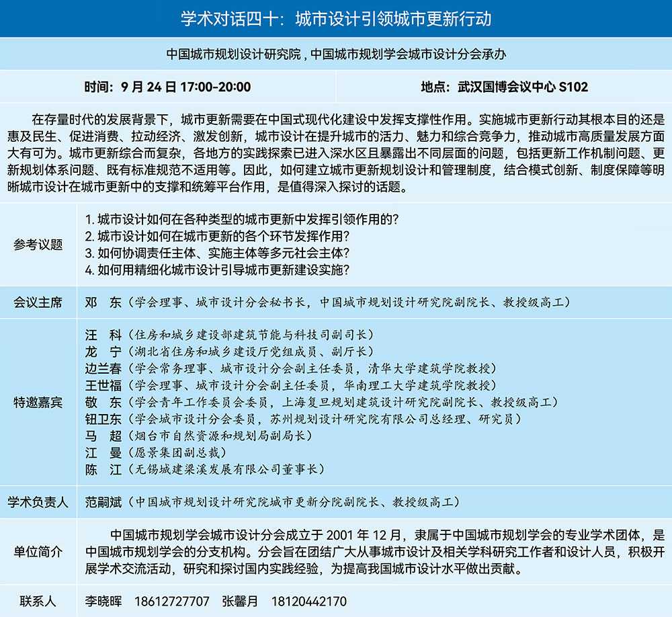Click guest name 王世福
Viewport: 672px width, 617px height.
click(103, 385)
